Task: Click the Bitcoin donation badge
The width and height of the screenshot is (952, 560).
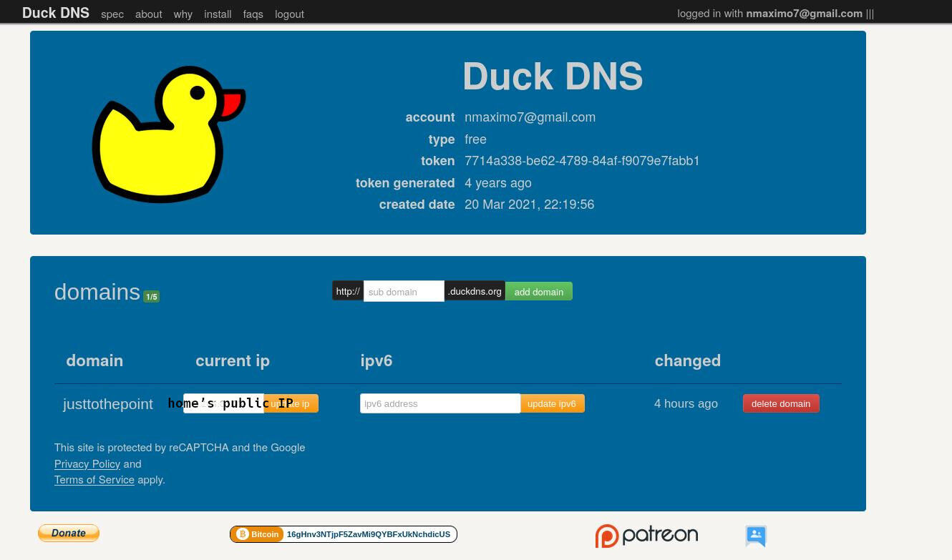Action: [343, 534]
